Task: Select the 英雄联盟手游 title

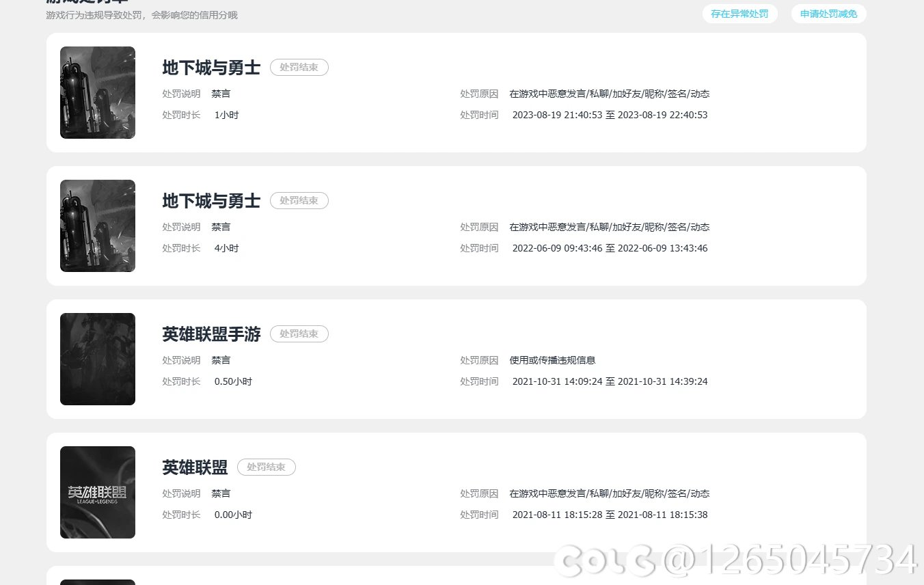Action: tap(211, 334)
